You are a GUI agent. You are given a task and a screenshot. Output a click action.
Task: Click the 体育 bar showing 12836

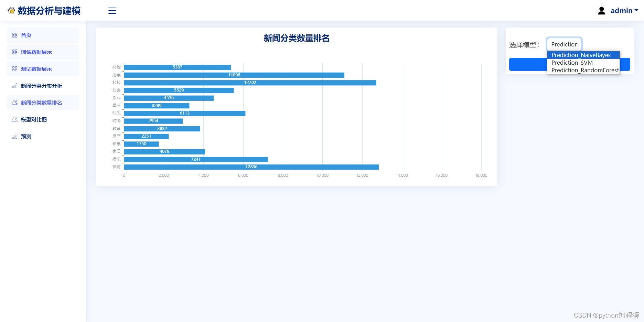(x=251, y=167)
